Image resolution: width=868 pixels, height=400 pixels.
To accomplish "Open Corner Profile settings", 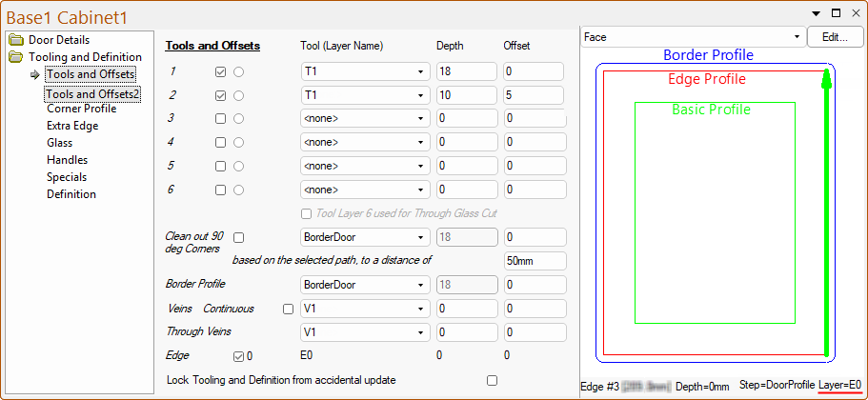I will (81, 109).
